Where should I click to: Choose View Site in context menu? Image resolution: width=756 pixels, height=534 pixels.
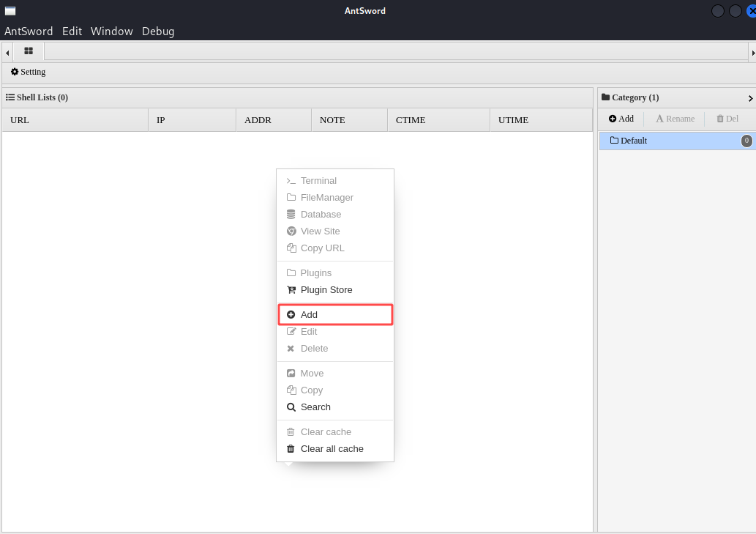[x=335, y=231]
